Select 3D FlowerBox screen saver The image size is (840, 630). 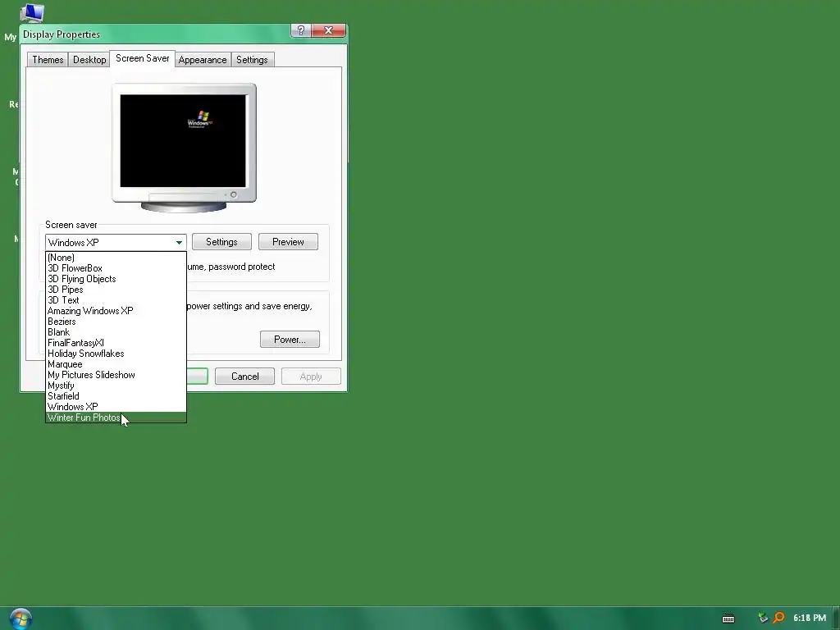(x=116, y=268)
